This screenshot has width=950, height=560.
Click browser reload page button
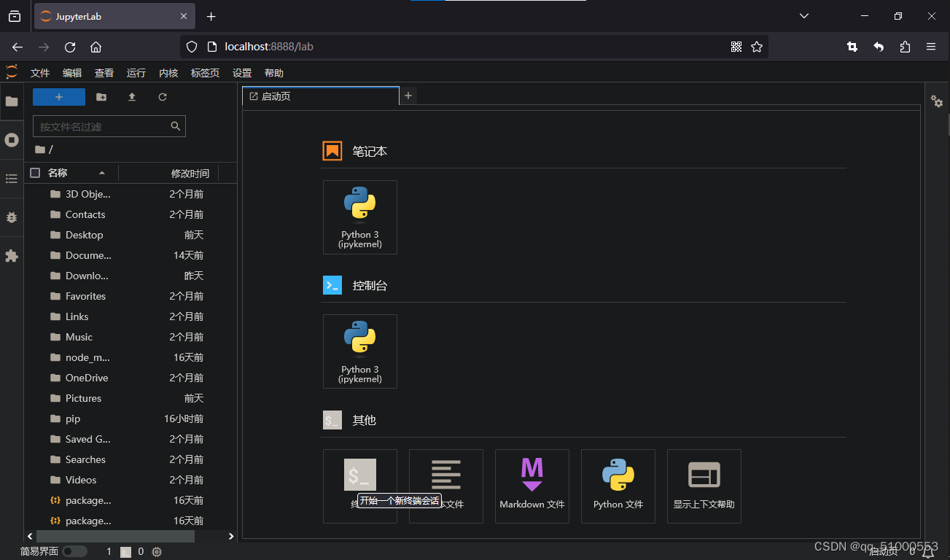[70, 47]
